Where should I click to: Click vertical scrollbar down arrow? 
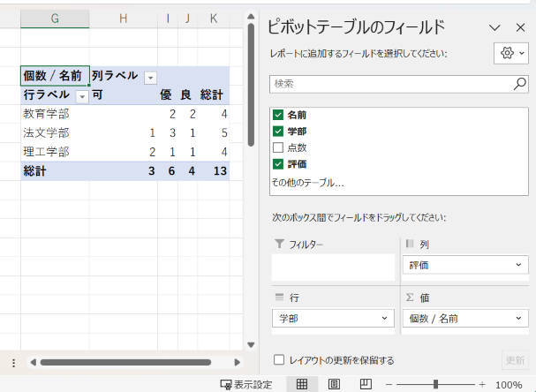[x=251, y=345]
